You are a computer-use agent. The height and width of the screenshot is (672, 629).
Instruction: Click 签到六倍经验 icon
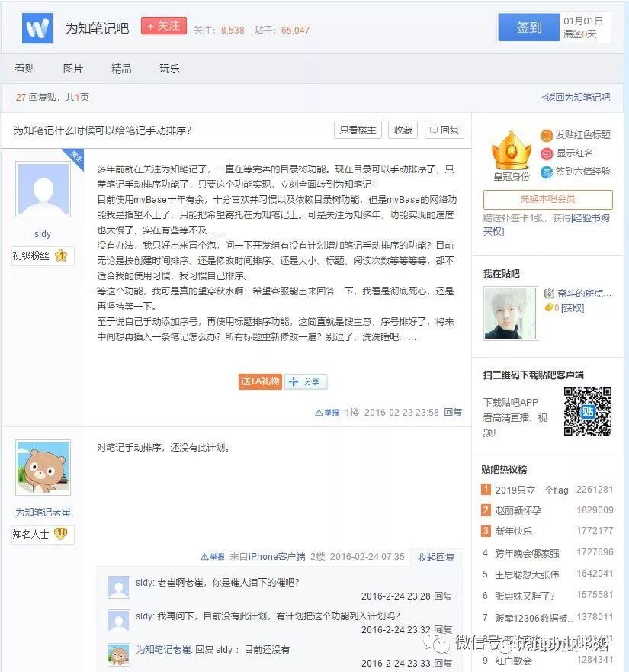pos(547,172)
